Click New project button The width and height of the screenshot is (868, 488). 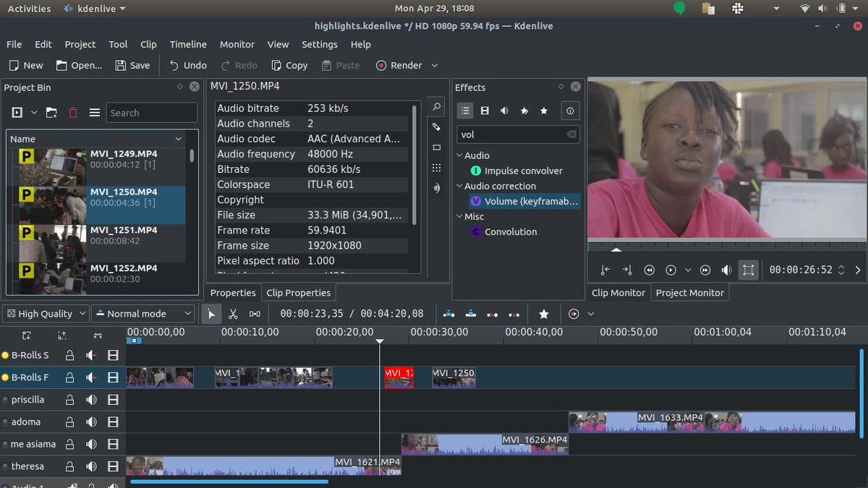(26, 65)
